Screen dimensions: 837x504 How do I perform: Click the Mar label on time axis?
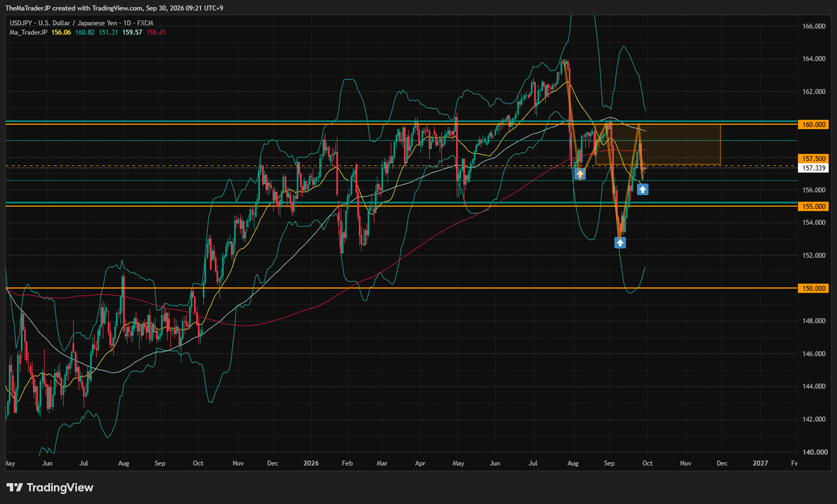coord(381,462)
